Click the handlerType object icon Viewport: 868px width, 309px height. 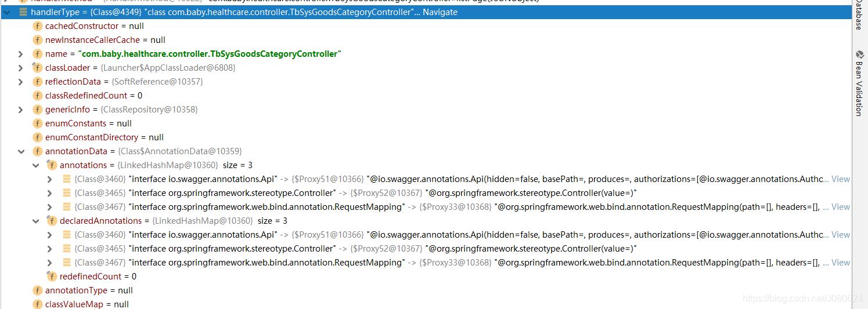23,12
